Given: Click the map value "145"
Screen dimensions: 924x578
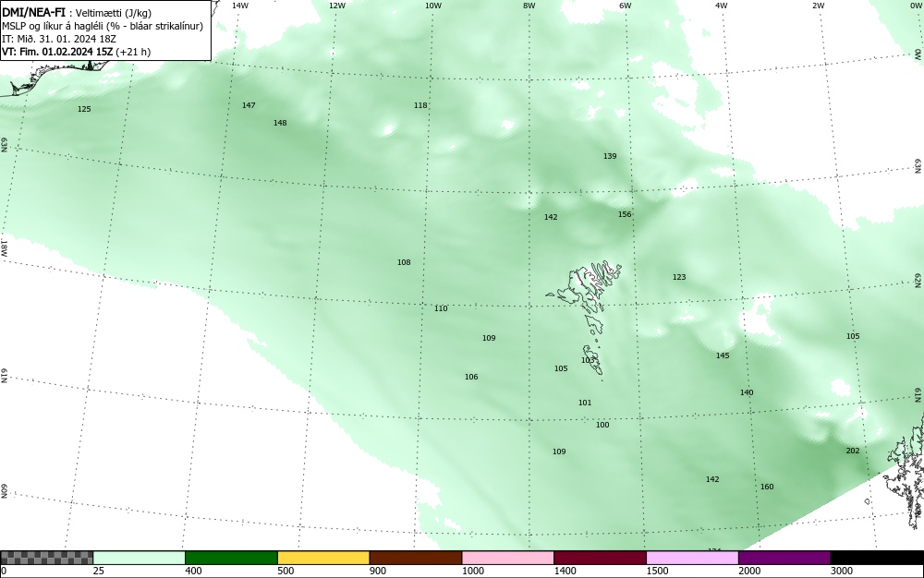Looking at the screenshot, I should 723,355.
